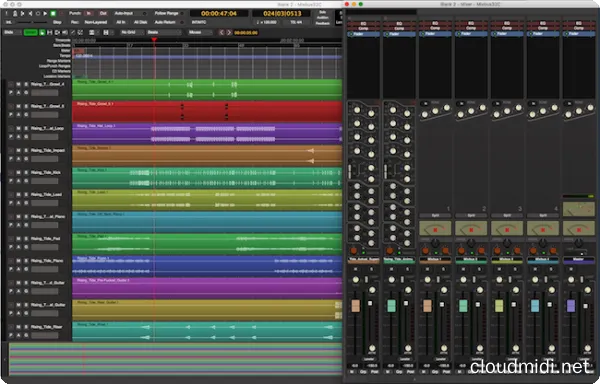Open the Beats grid type dropdown

click(x=163, y=33)
